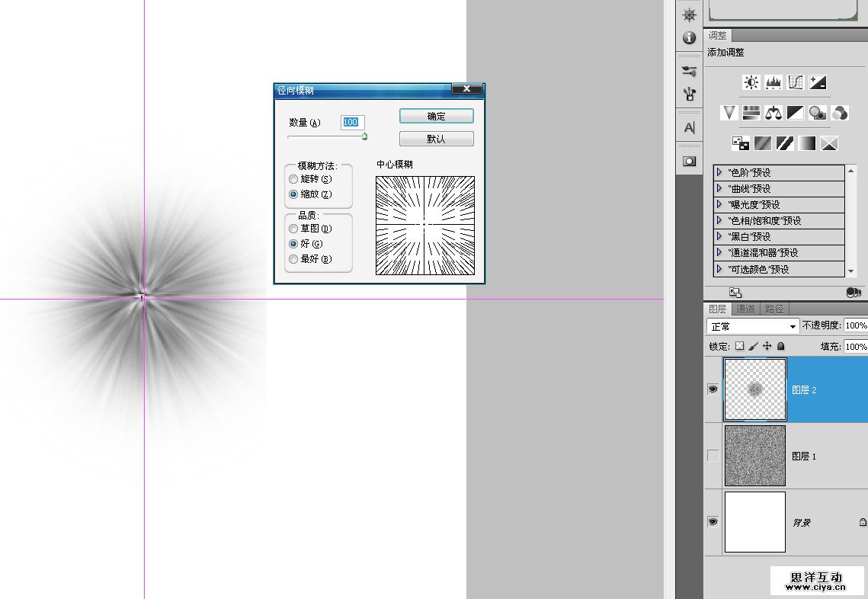Add an Exposure adjustment
This screenshot has height=599, width=868.
click(x=818, y=82)
